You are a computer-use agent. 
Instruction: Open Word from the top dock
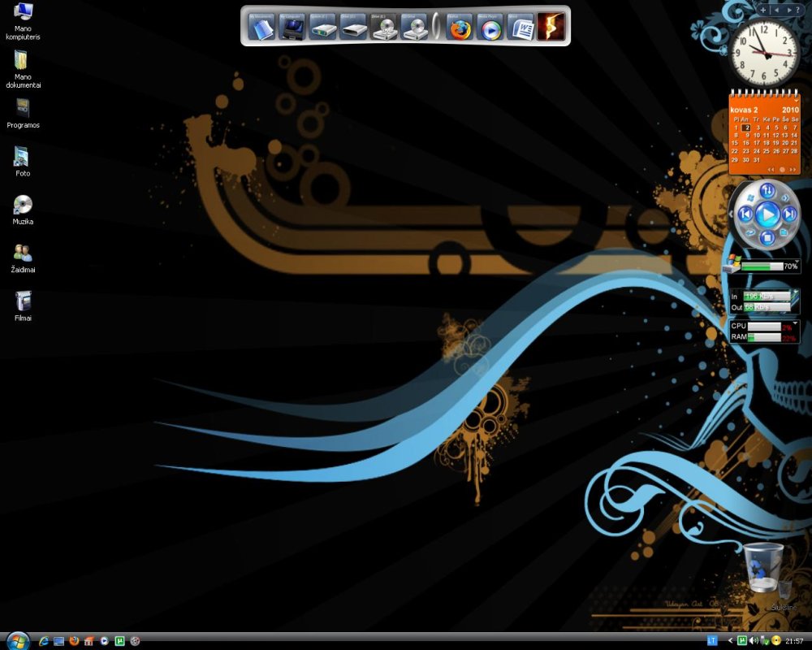pos(520,28)
